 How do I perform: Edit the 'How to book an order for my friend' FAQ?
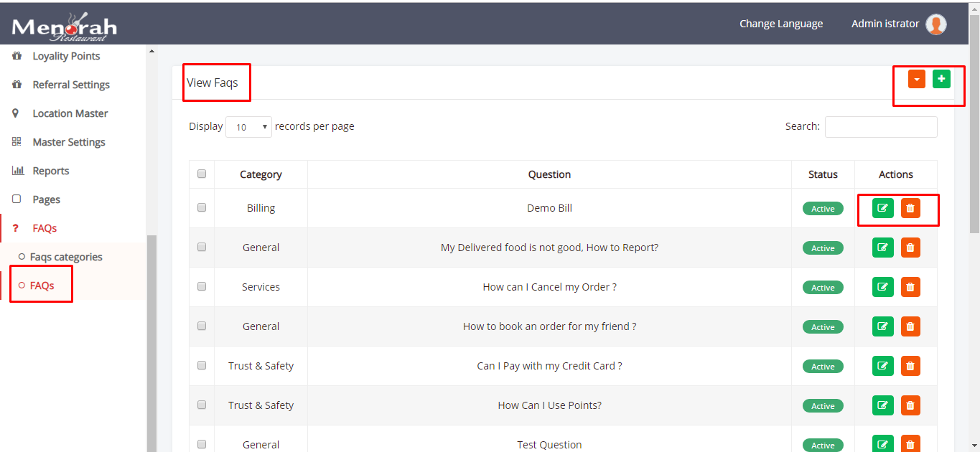pyautogui.click(x=882, y=326)
